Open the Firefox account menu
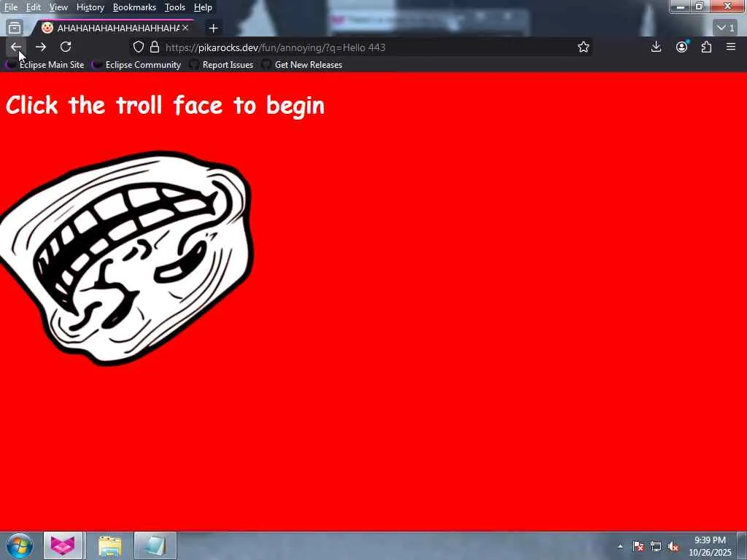747x560 pixels. tap(682, 47)
